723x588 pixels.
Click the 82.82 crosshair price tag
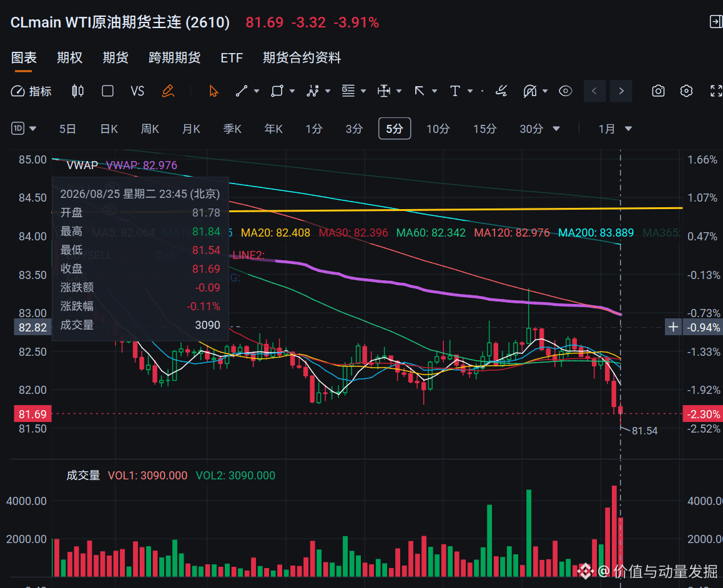tap(32, 327)
